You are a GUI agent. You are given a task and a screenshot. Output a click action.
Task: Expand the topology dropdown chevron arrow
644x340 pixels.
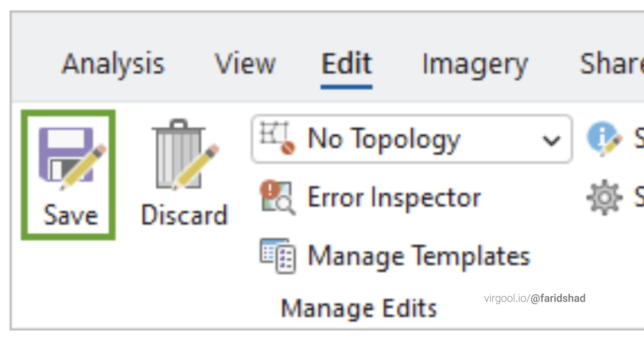pos(551,141)
